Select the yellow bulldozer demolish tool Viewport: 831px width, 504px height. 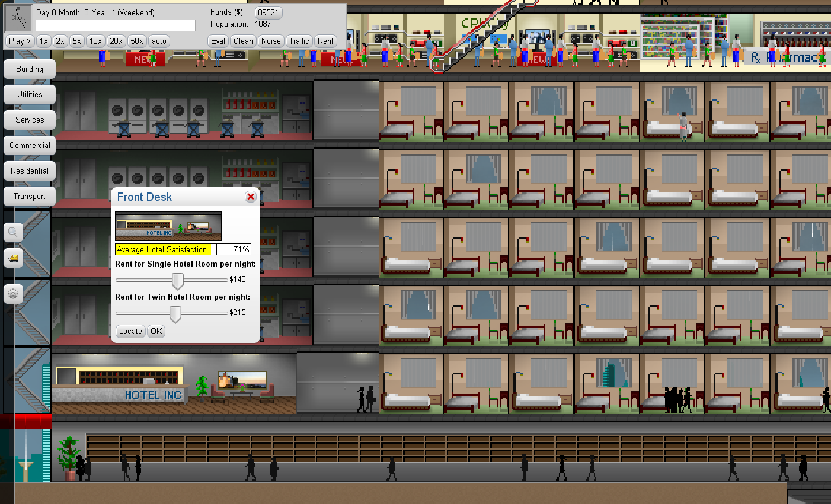click(13, 258)
